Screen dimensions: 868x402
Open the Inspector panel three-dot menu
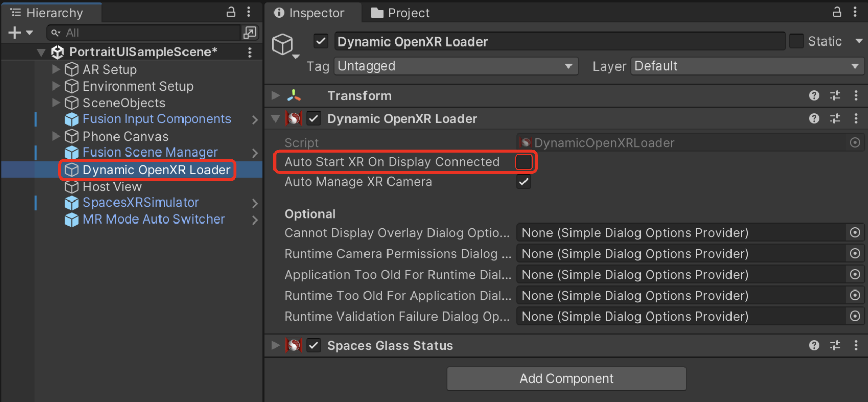click(855, 12)
